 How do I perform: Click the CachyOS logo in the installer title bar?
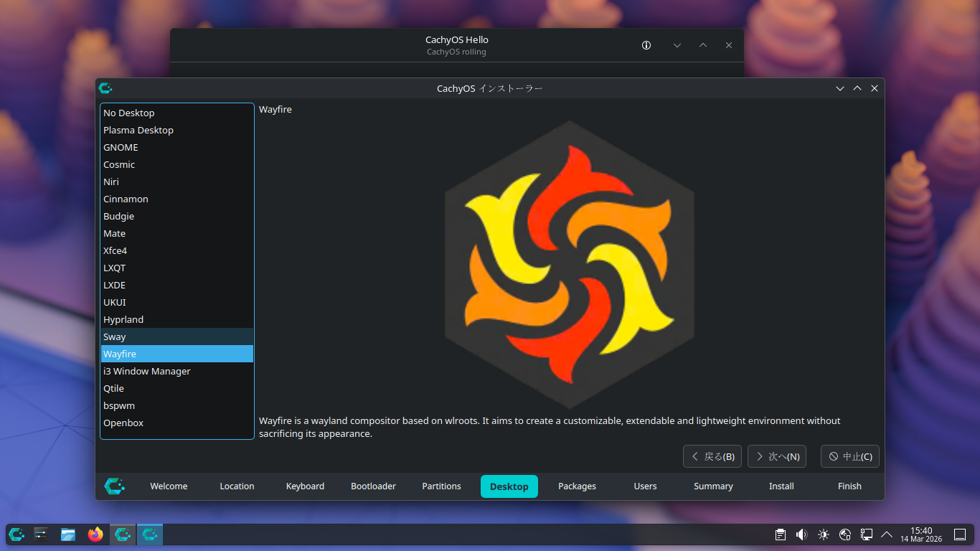point(105,88)
